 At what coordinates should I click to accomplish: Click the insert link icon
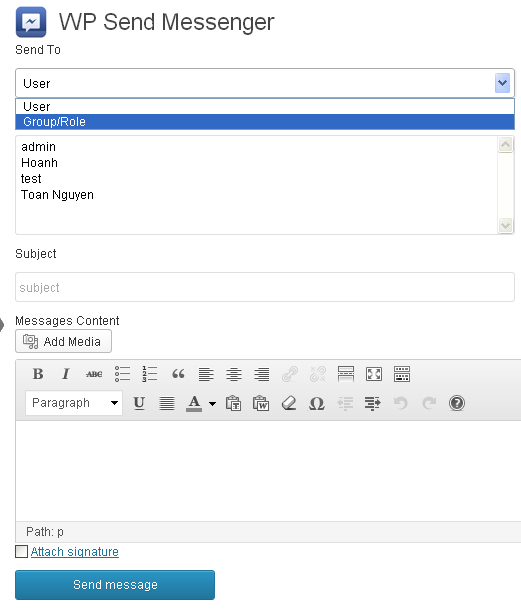290,374
